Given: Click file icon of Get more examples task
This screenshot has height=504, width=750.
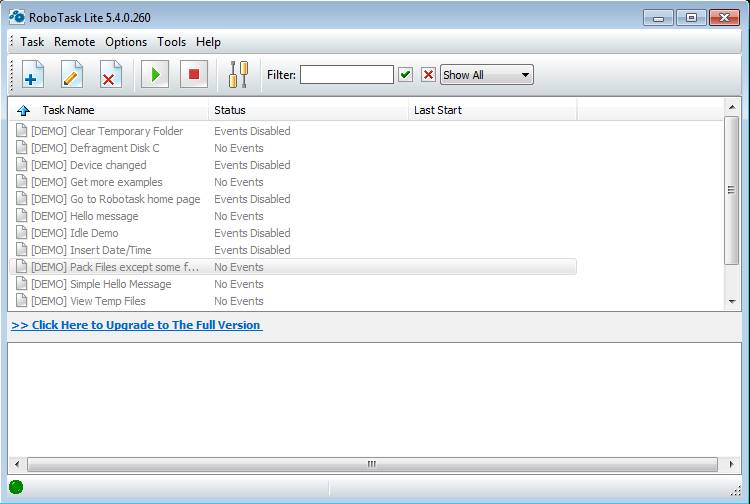Looking at the screenshot, I should pos(22,182).
